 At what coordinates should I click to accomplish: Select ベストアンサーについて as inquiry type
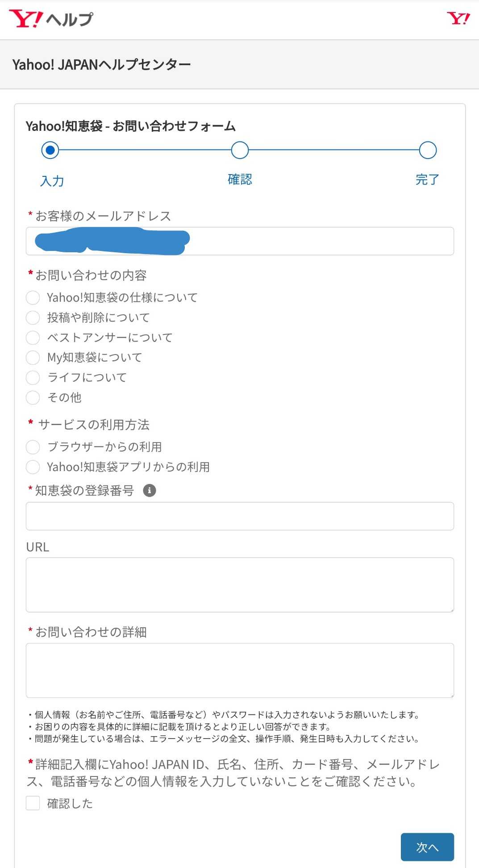coord(33,338)
